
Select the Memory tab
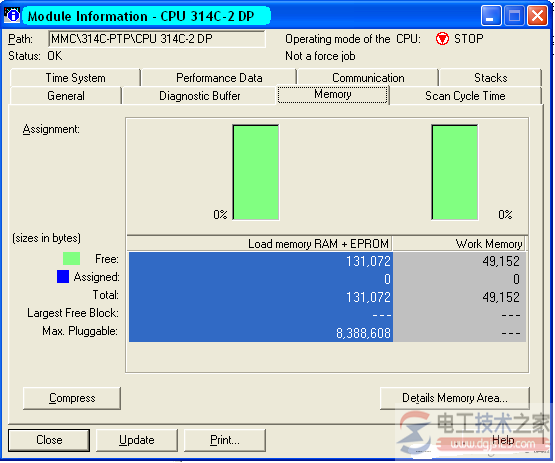click(x=333, y=95)
